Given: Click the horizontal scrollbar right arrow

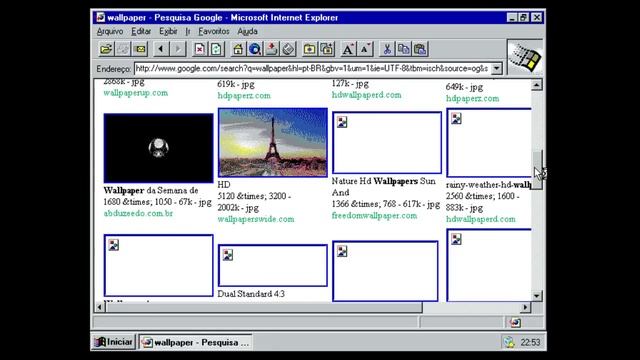Looking at the screenshot, I should coord(526,307).
